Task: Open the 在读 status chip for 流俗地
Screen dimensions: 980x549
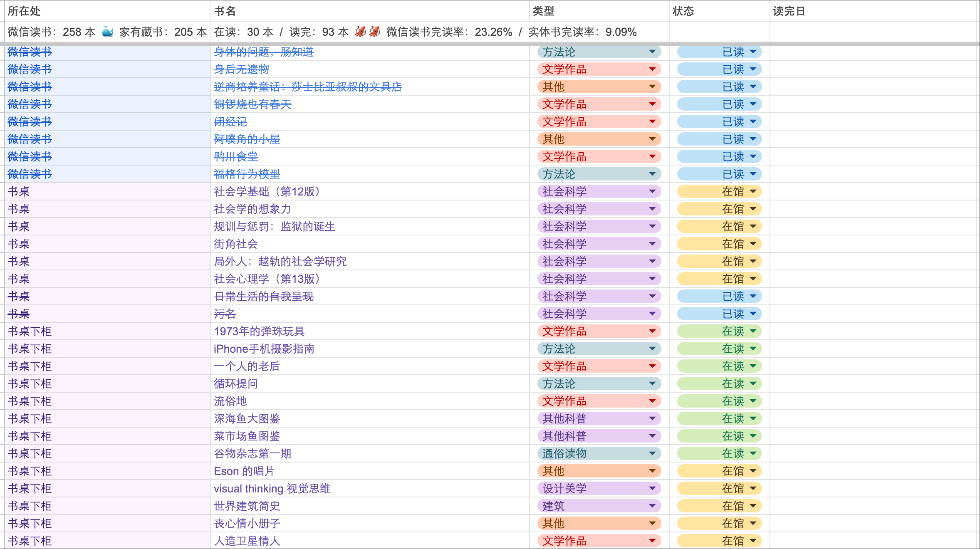Action: [720, 401]
